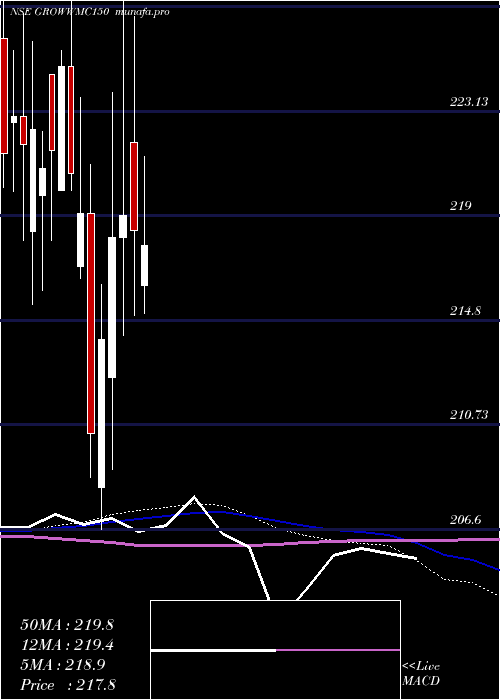Click the MACD histogram box
Viewport: 500px width, 700px height.
point(275,650)
